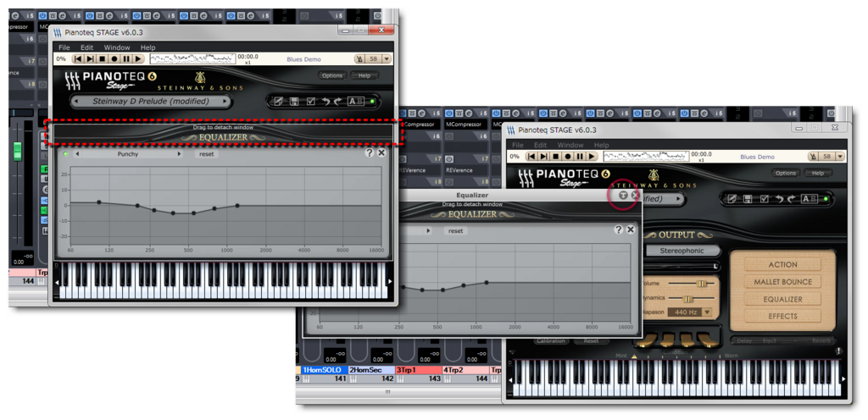Viewport: 868px width, 420px height.
Task: Click the exclamation warning icon above the keyboard
Action: 839,351
